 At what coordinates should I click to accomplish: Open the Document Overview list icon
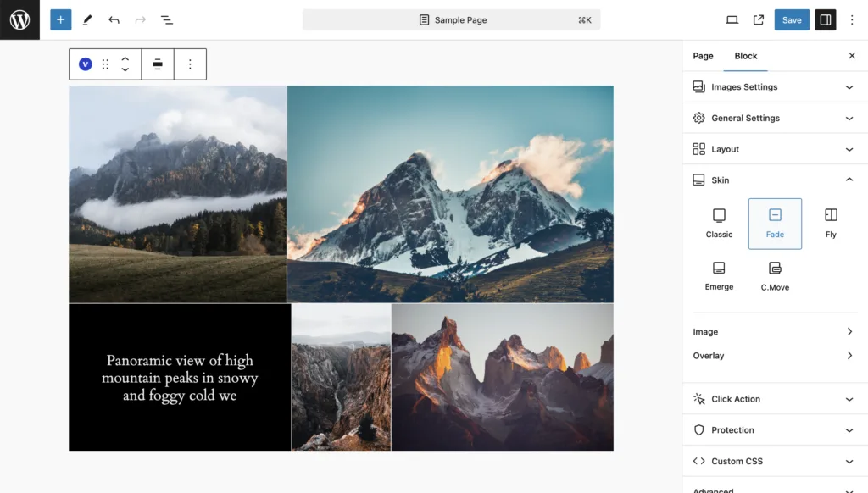[167, 19]
